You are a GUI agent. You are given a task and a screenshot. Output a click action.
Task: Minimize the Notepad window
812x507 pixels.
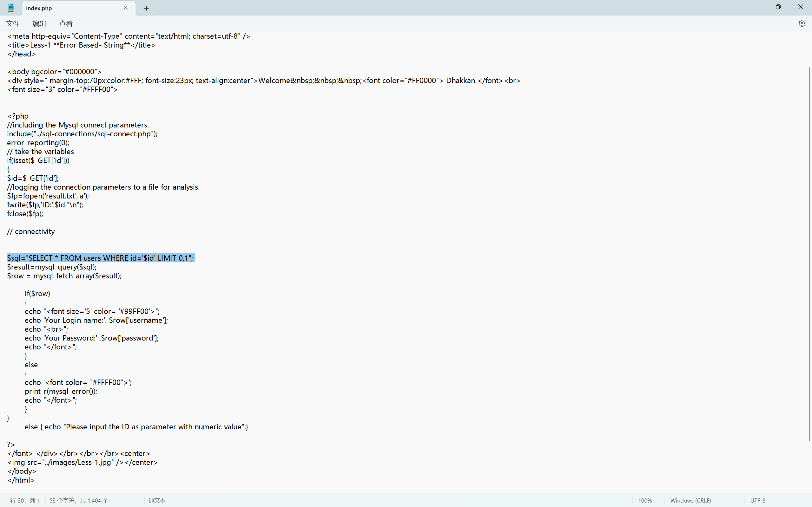click(x=756, y=7)
